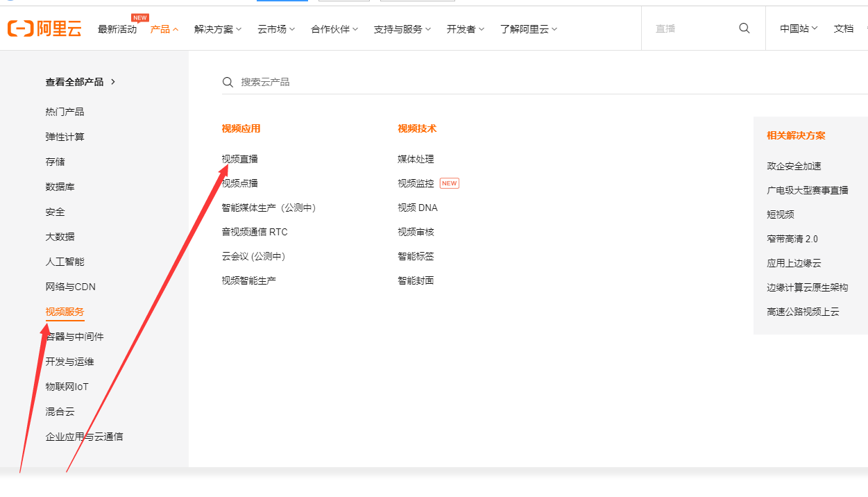Select 存储 category
The image size is (868, 497).
pos(55,162)
